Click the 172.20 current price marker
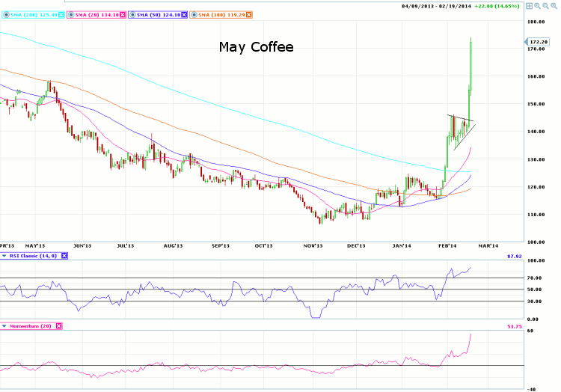The height and width of the screenshot is (392, 561). click(x=539, y=41)
